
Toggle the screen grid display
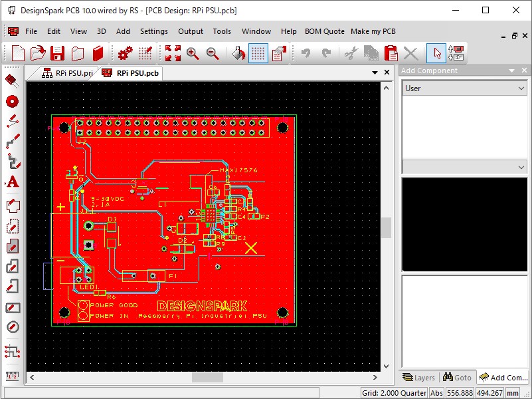coord(257,53)
